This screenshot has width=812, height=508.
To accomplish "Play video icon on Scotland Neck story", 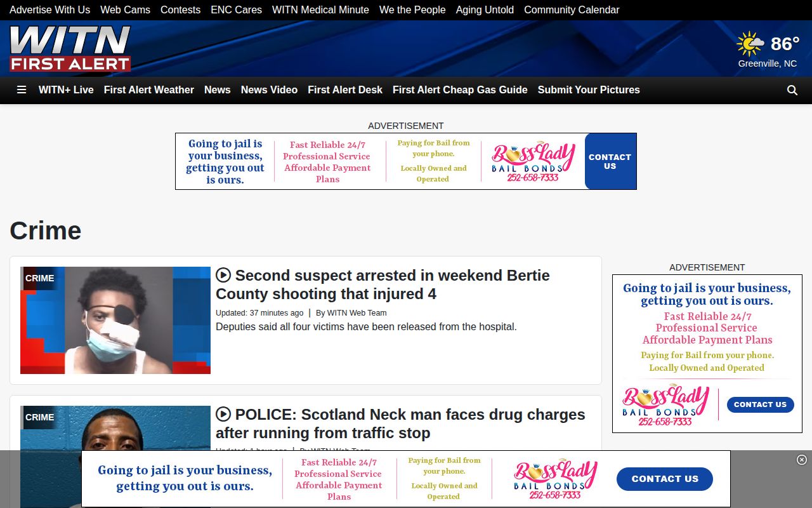I will pyautogui.click(x=223, y=414).
